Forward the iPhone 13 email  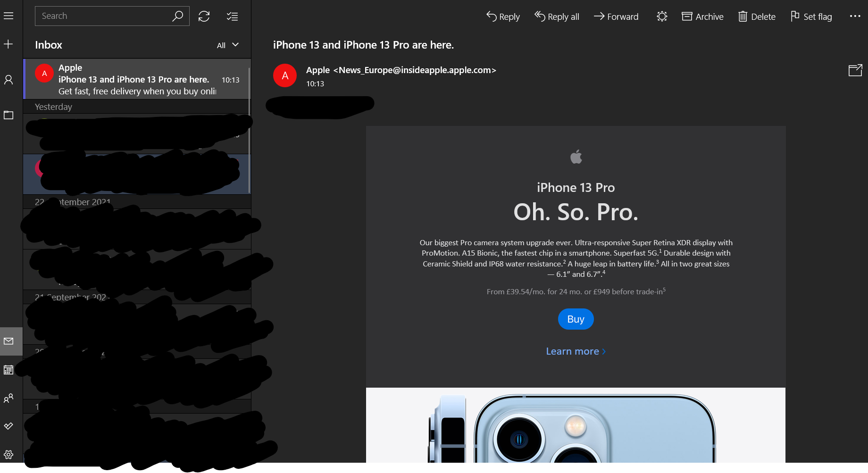tap(616, 17)
